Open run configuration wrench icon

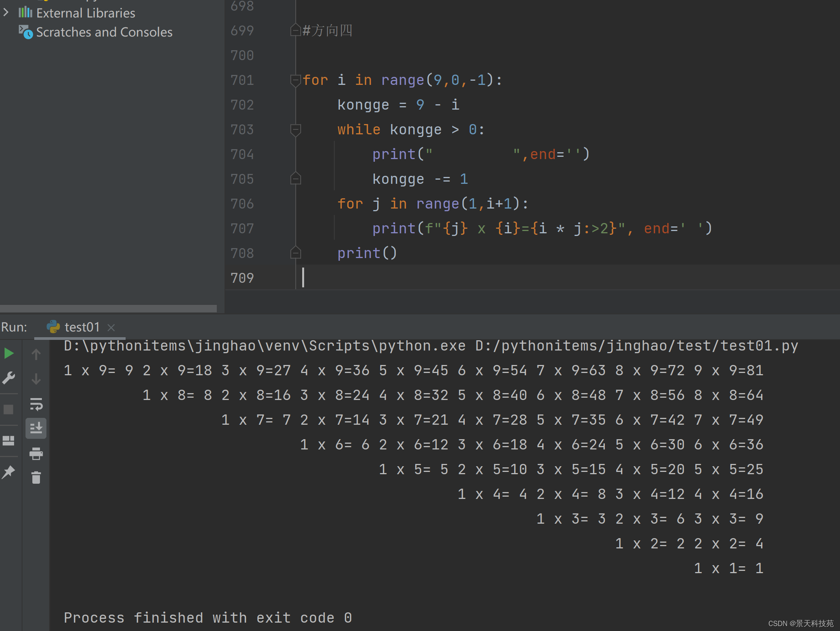9,378
